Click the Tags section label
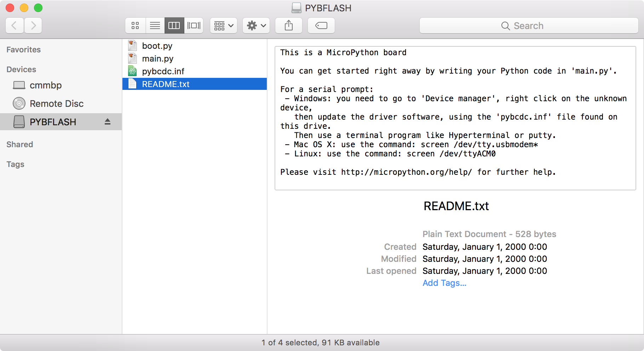 coord(15,164)
